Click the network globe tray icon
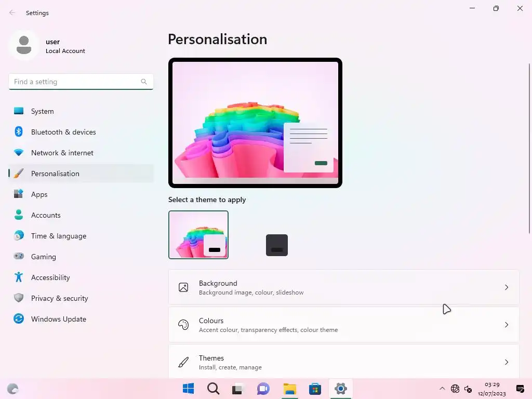The width and height of the screenshot is (532, 399). (x=455, y=389)
